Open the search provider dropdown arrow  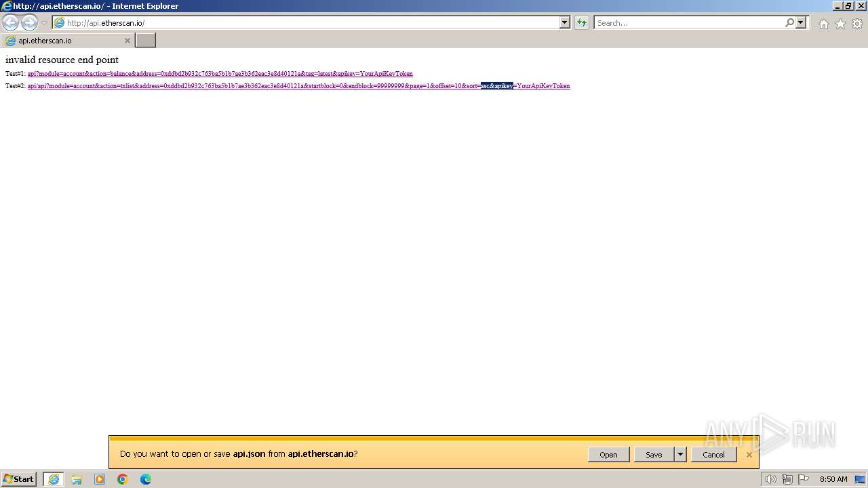pyautogui.click(x=801, y=23)
